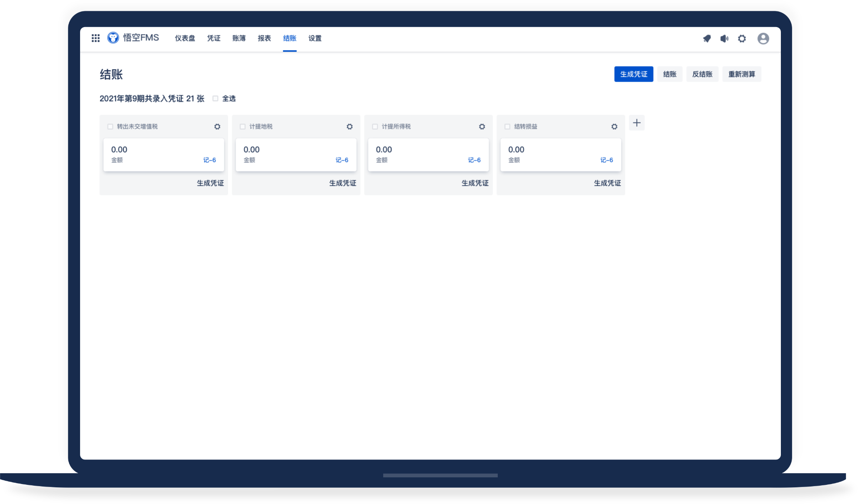Tick the 结转损益 checkbox

(x=507, y=127)
